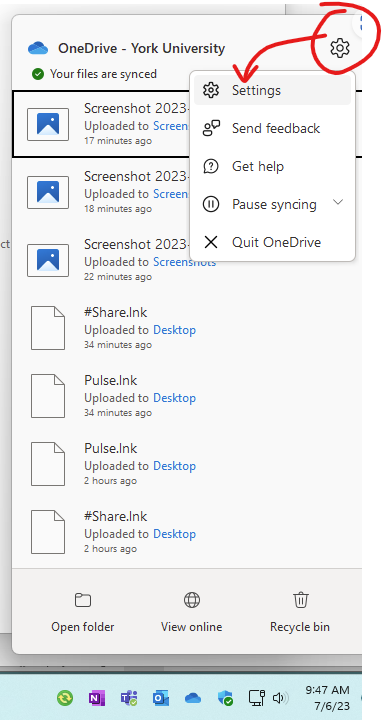Click the green synced checkmark icon
The width and height of the screenshot is (383, 720).
point(38,73)
